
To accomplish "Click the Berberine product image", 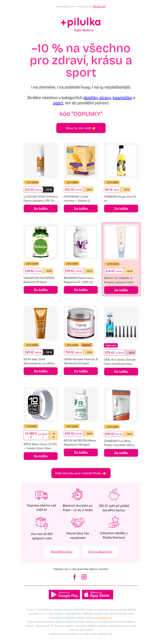I will pyautogui.click(x=40, y=242).
